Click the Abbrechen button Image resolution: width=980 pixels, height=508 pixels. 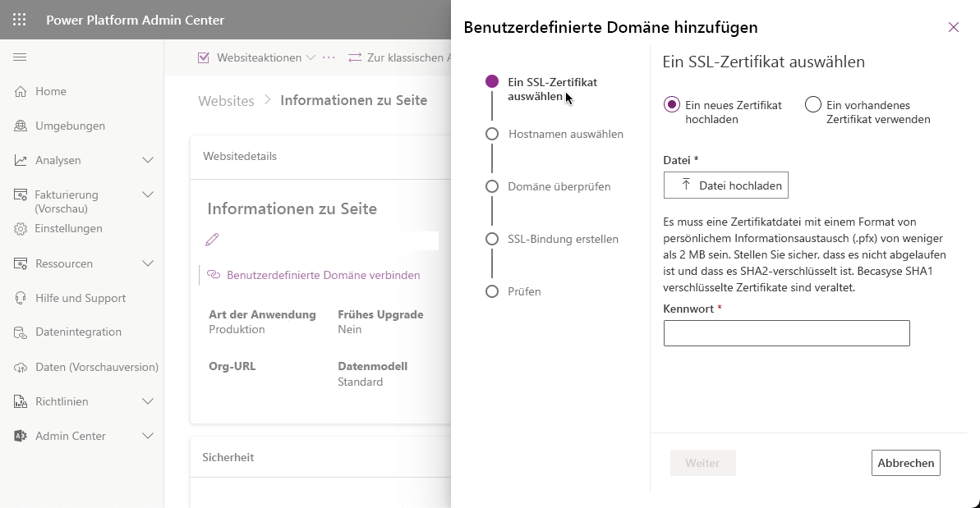point(905,463)
